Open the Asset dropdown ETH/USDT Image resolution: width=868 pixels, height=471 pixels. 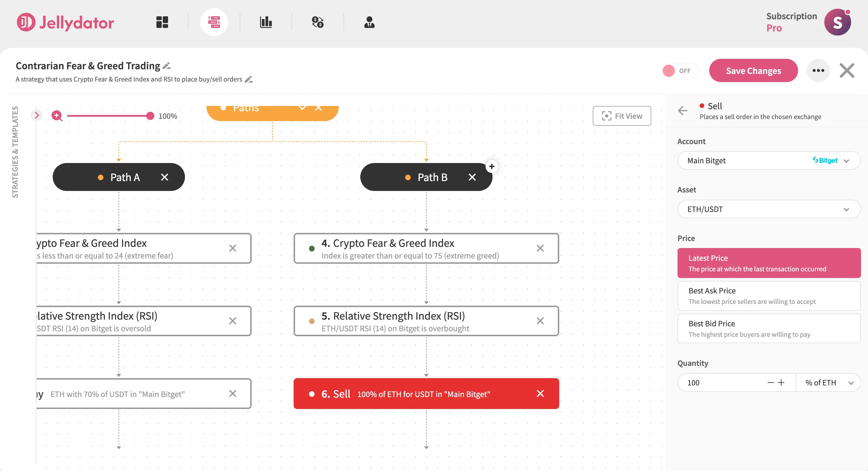[769, 209]
